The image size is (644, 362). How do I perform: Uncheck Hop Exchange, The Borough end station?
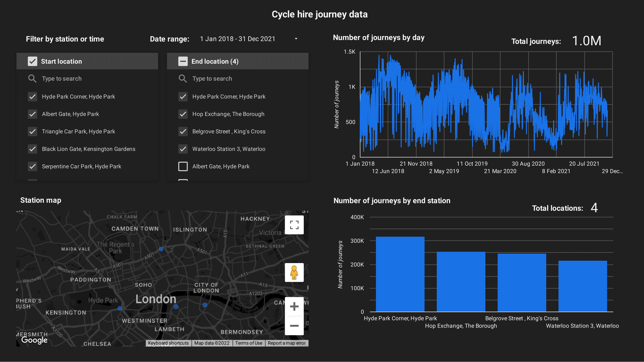[183, 114]
